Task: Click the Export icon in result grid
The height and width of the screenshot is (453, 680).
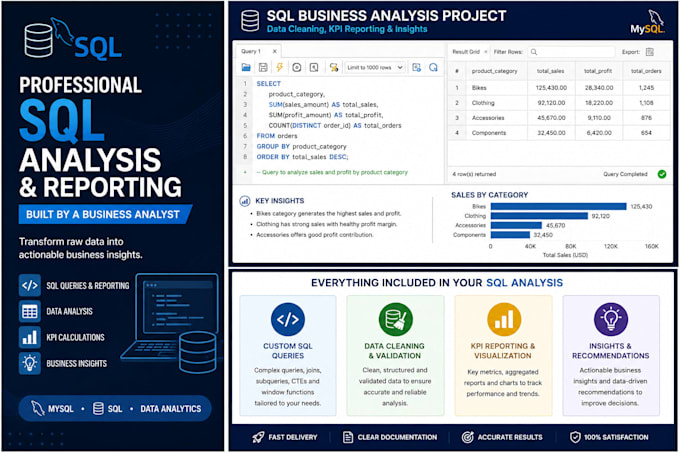Action: [x=650, y=52]
